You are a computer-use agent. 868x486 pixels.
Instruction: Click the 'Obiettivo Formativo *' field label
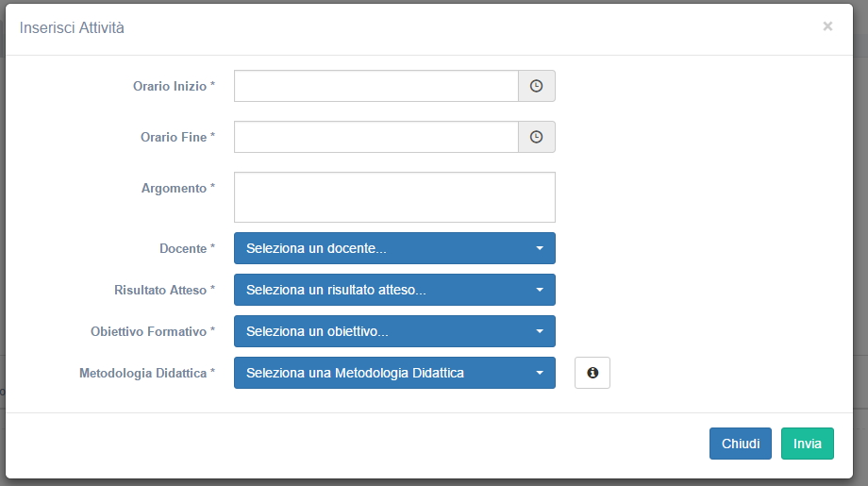click(x=153, y=331)
